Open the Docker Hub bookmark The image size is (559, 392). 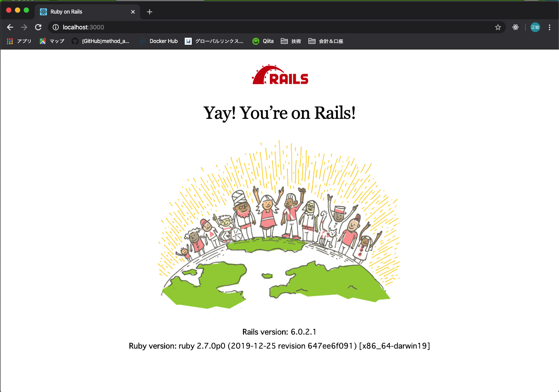(x=158, y=41)
